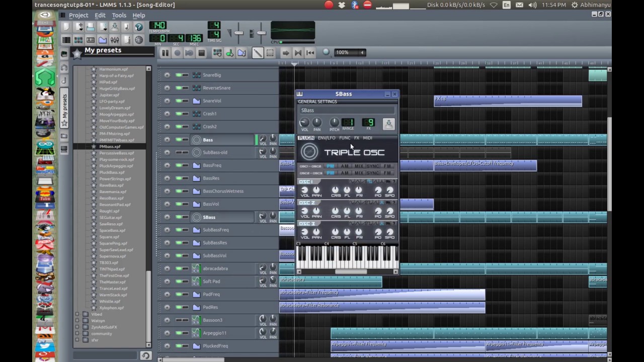Viewport: 644px width, 362px height.
Task: Mute the abracadabra track
Action: pos(179,268)
